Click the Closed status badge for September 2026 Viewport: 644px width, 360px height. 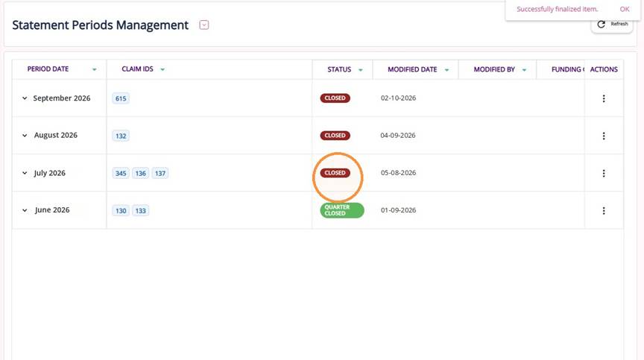point(335,98)
